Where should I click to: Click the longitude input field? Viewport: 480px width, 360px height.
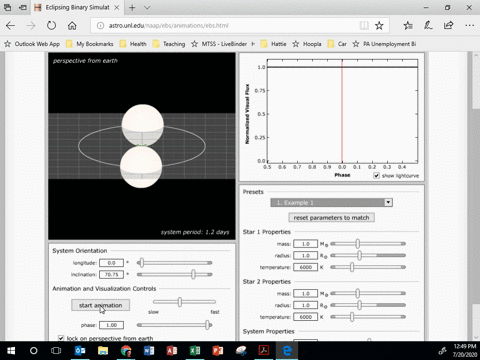111,263
